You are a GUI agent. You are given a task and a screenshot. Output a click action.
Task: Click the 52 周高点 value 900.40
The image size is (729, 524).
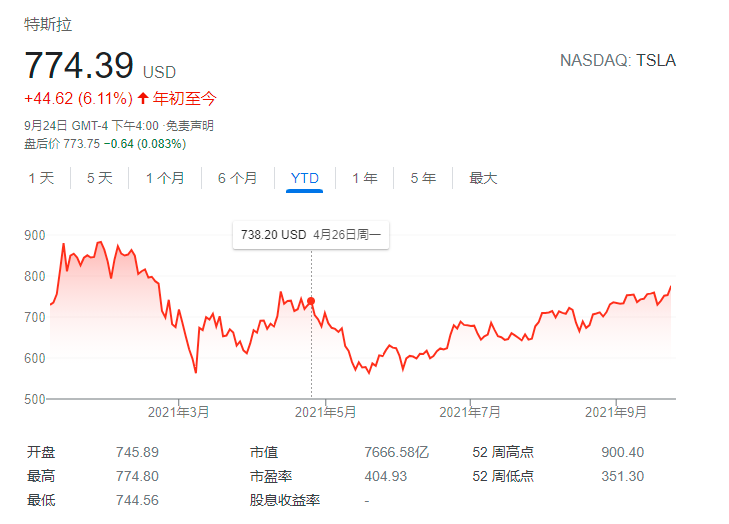(x=623, y=452)
